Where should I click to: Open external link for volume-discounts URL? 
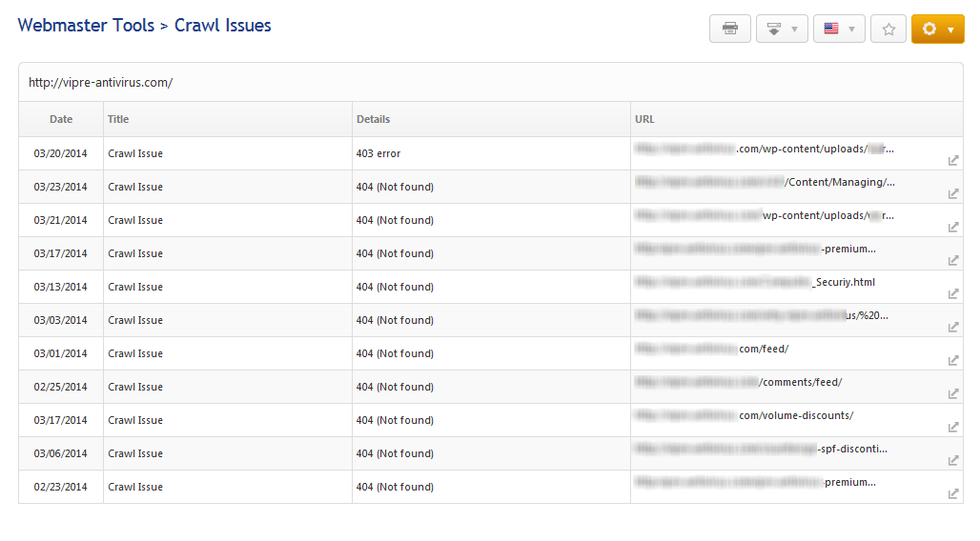tap(953, 428)
